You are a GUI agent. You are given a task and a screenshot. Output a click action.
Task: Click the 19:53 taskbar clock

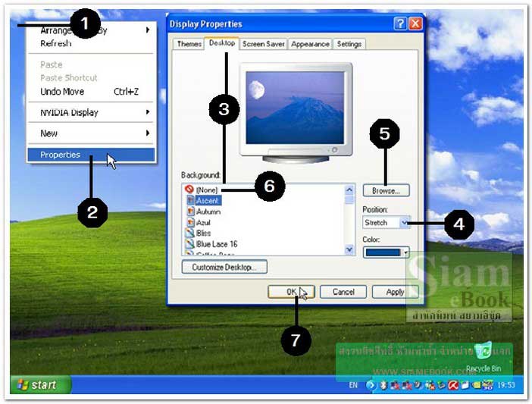point(506,385)
